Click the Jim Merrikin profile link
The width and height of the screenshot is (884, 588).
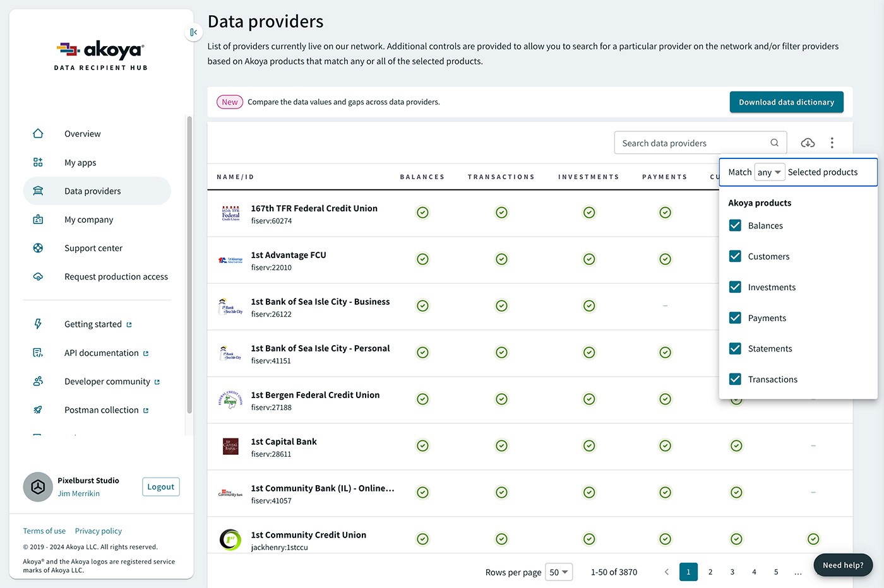coord(79,493)
